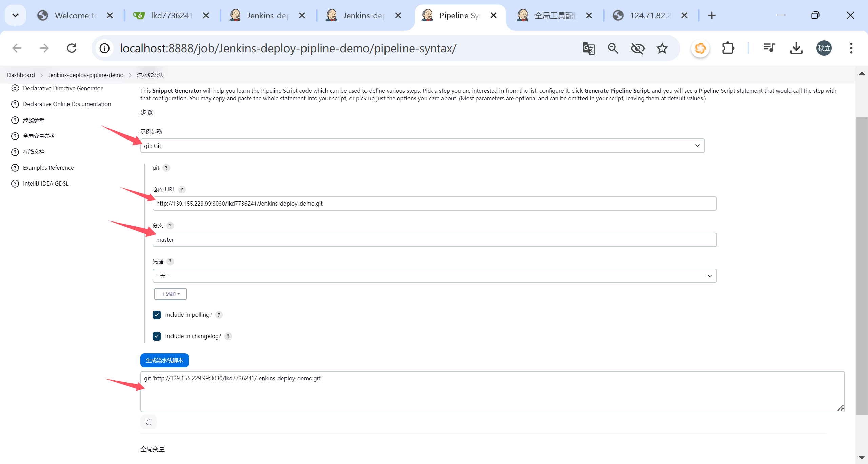Viewport: 868px width, 464px height.
Task: Click the 生成流水线脚本 button
Action: 164,360
